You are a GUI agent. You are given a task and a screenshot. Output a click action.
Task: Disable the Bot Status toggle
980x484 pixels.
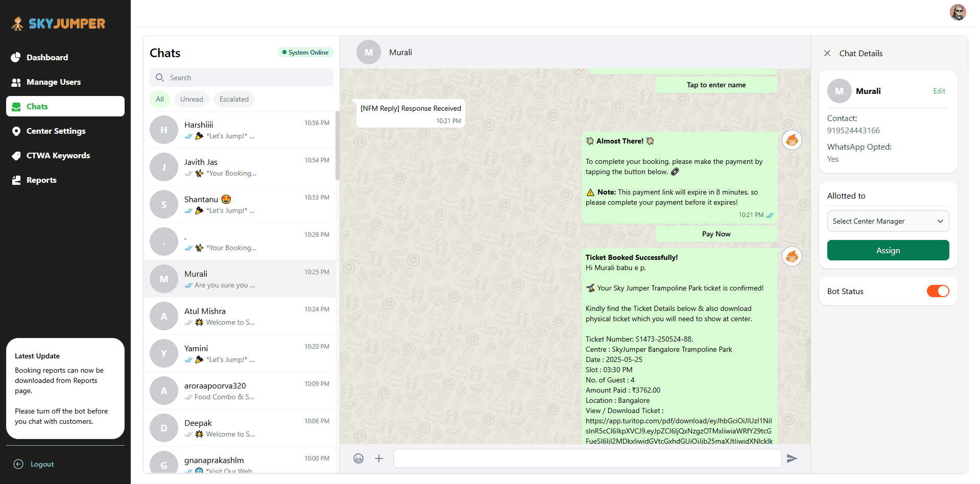coord(938,291)
